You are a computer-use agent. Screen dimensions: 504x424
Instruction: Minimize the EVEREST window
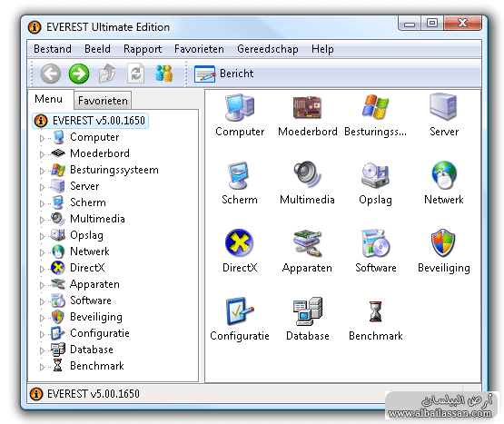coord(410,23)
